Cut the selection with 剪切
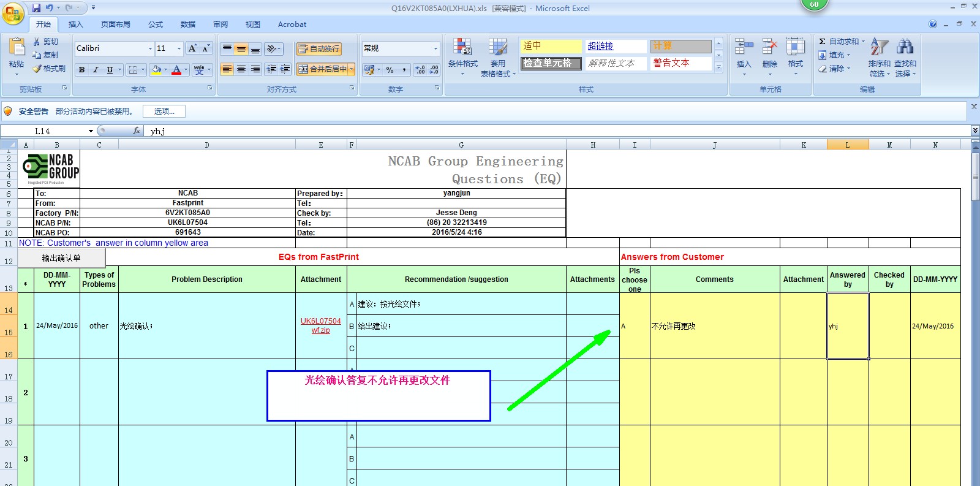Screen dimensions: 980x486 [x=47, y=42]
